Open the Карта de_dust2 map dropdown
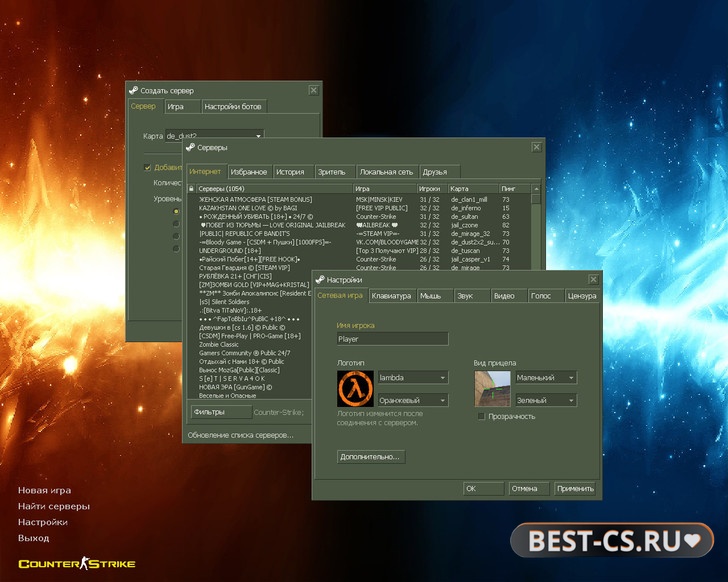 [x=214, y=135]
